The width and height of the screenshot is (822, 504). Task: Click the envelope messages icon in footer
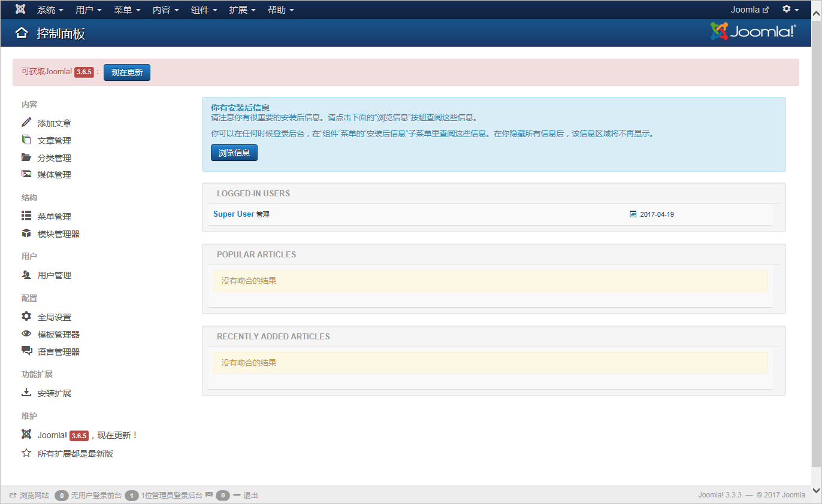(x=209, y=494)
